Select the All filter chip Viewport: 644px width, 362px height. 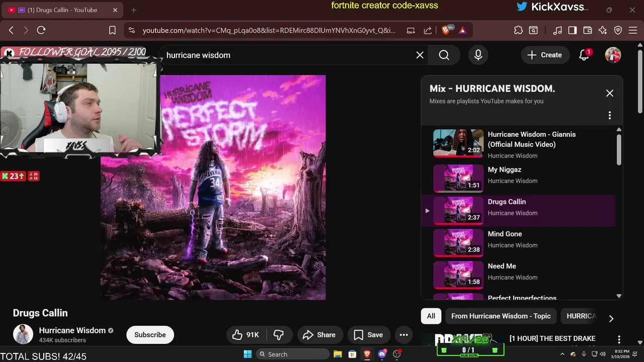point(431,316)
